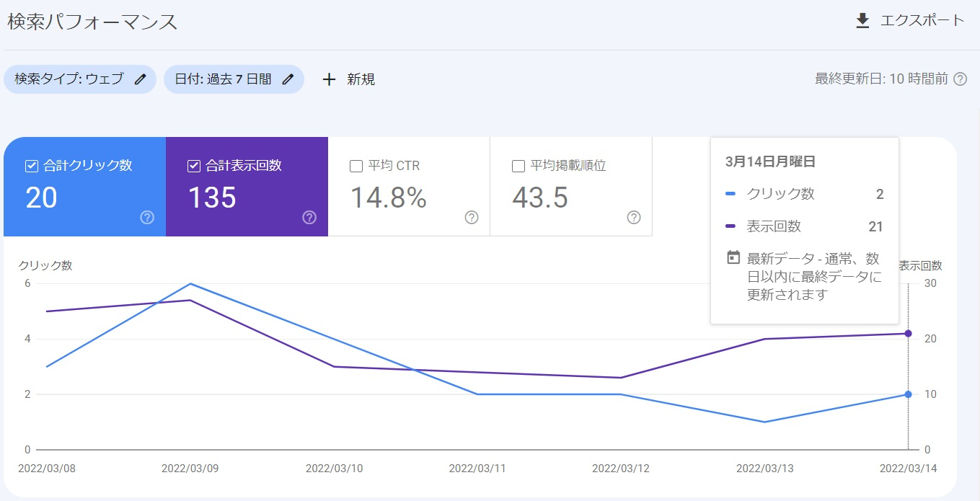Open the 検索タイプ: ウェブ filter chip

[x=80, y=79]
